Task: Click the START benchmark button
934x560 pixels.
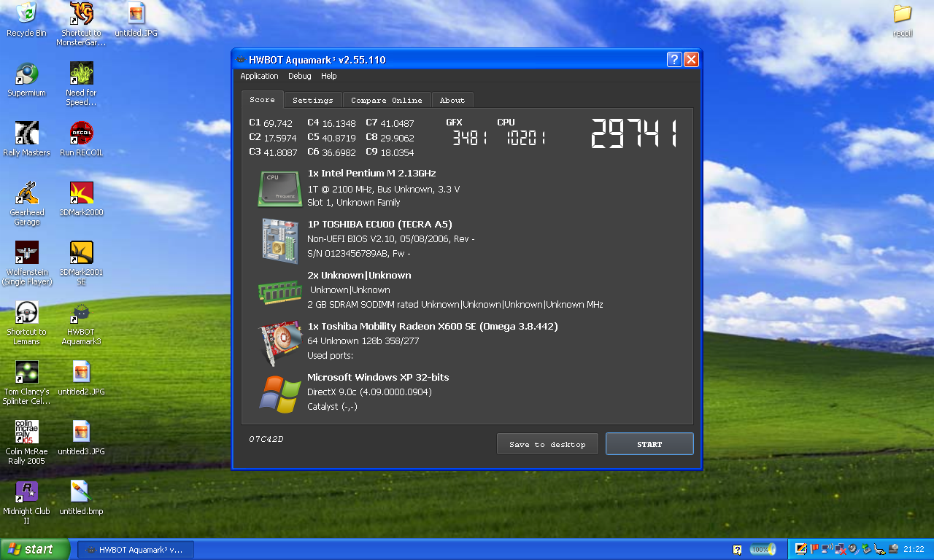Action: pos(649,444)
